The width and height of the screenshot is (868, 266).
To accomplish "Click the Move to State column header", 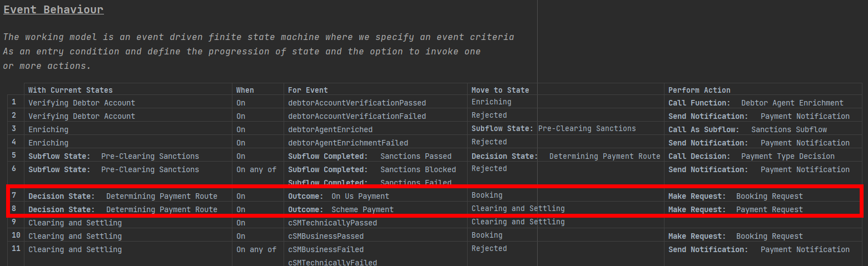I will coord(500,90).
